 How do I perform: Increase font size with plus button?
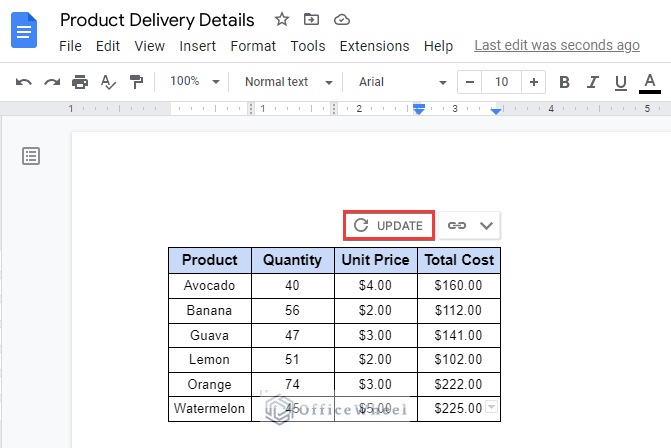click(x=534, y=82)
